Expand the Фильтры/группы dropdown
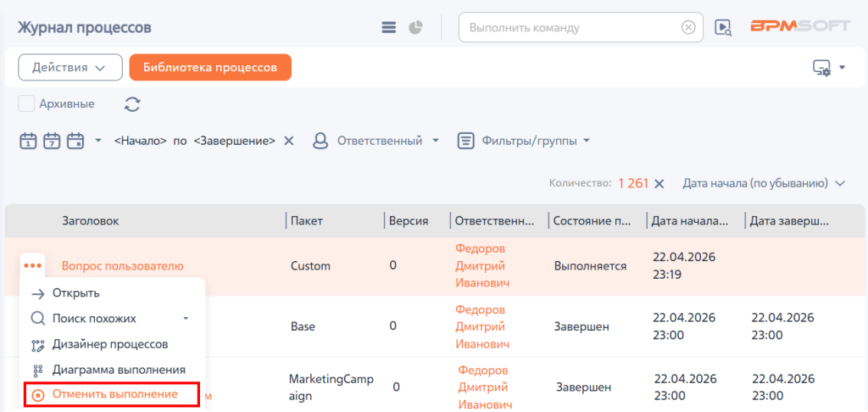 pos(587,142)
